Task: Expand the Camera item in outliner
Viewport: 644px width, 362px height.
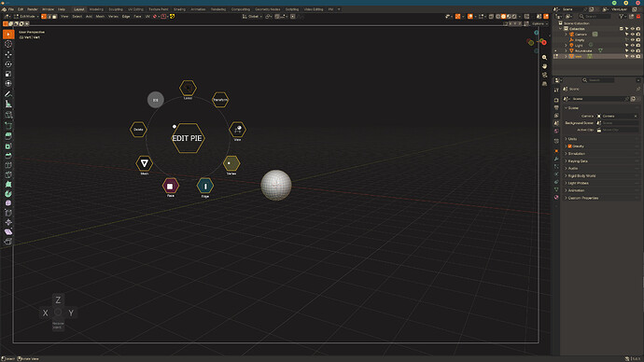Action: pos(566,35)
